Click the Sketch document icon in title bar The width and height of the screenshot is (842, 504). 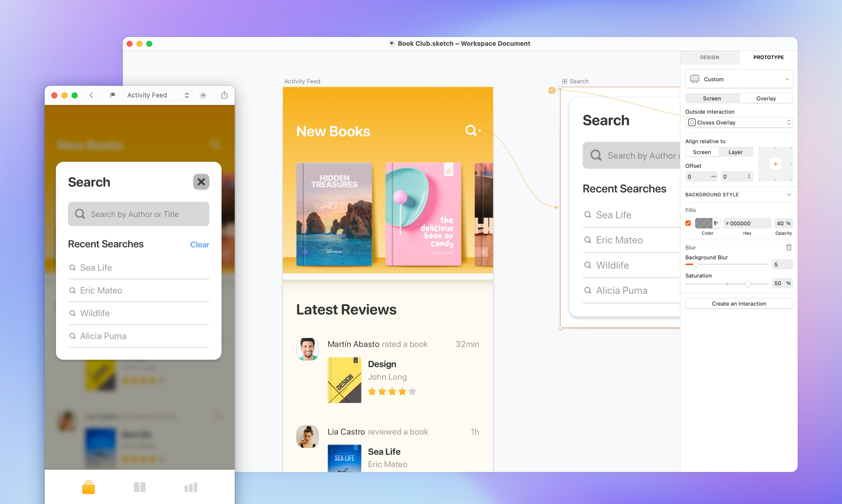pyautogui.click(x=392, y=43)
